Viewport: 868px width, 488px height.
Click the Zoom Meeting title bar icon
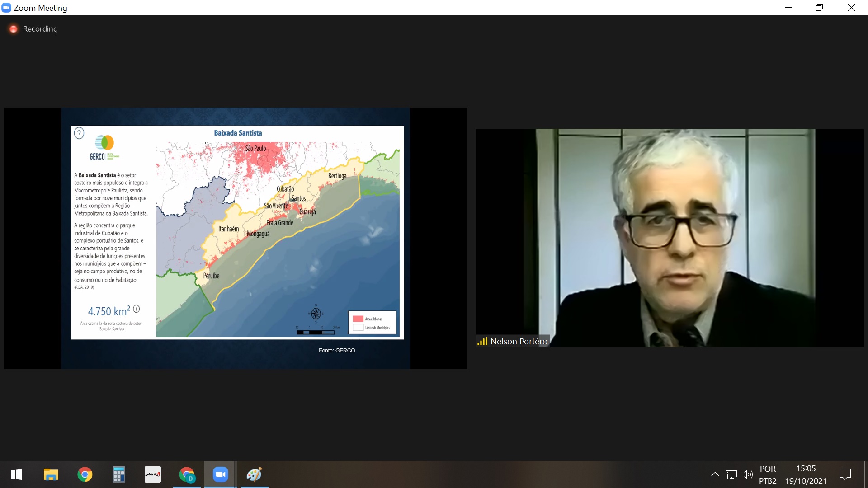pyautogui.click(x=6, y=8)
